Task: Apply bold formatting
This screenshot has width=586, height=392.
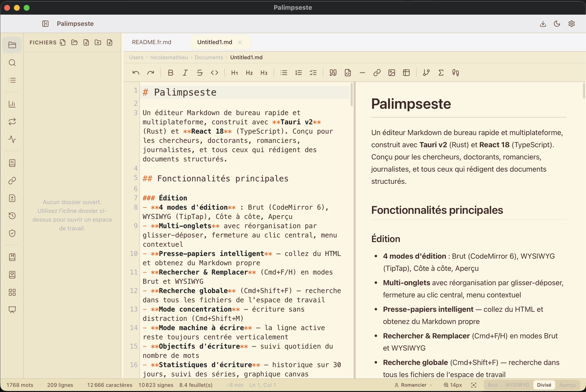Action: click(x=170, y=73)
